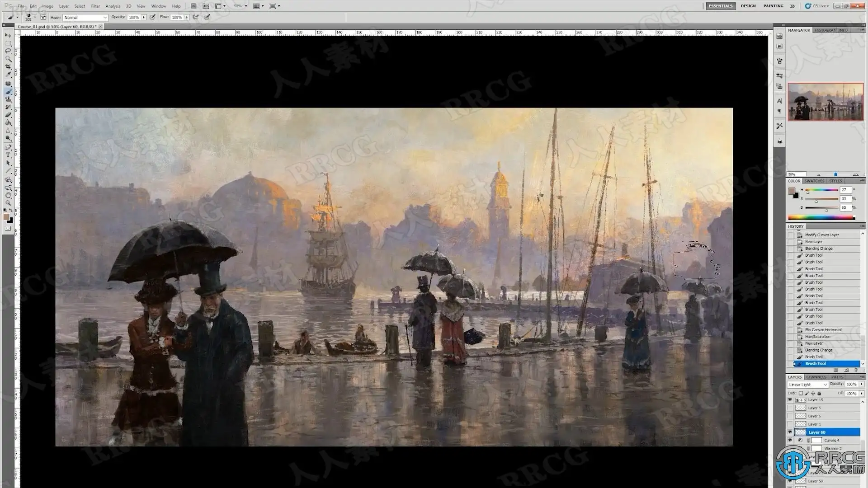Show Layer 5 by toggling visibility

tap(790, 408)
